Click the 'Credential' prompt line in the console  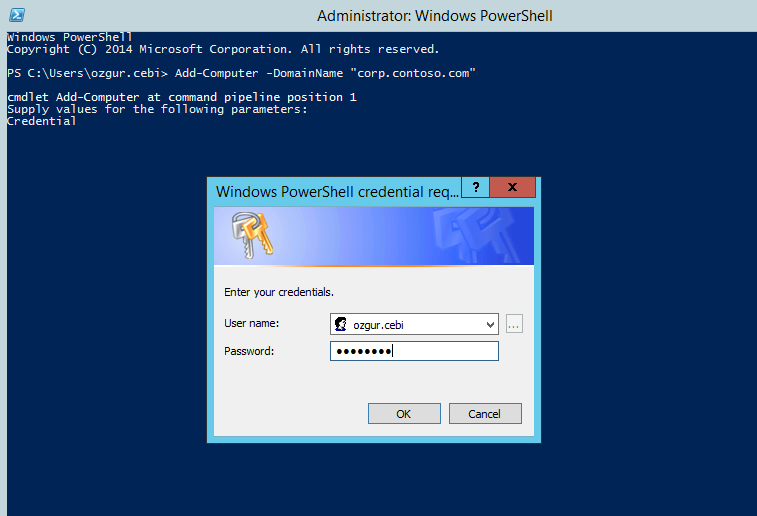[42, 121]
